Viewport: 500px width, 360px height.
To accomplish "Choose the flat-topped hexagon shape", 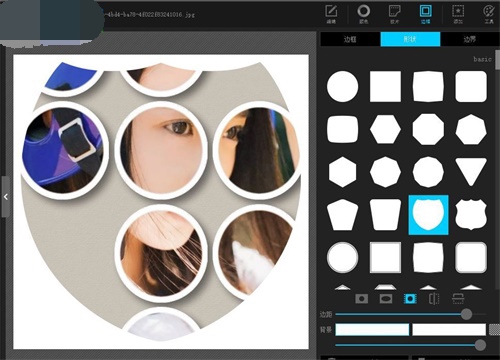I will pos(385,129).
